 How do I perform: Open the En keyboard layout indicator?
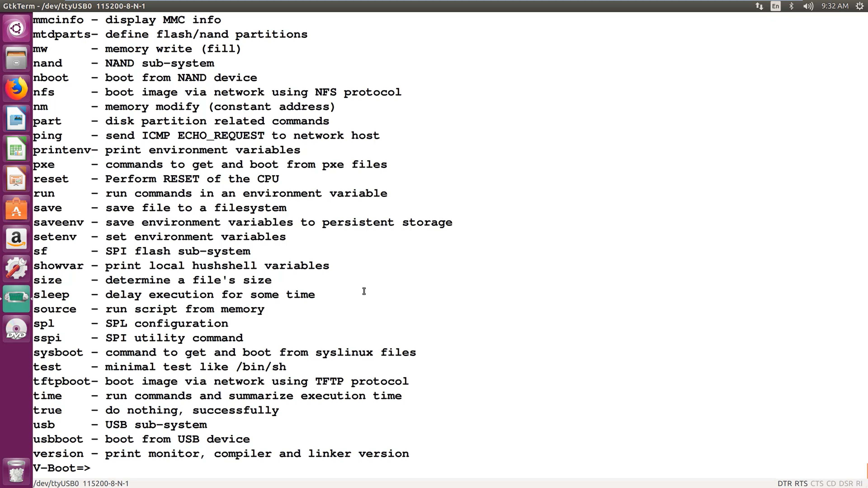tap(775, 6)
